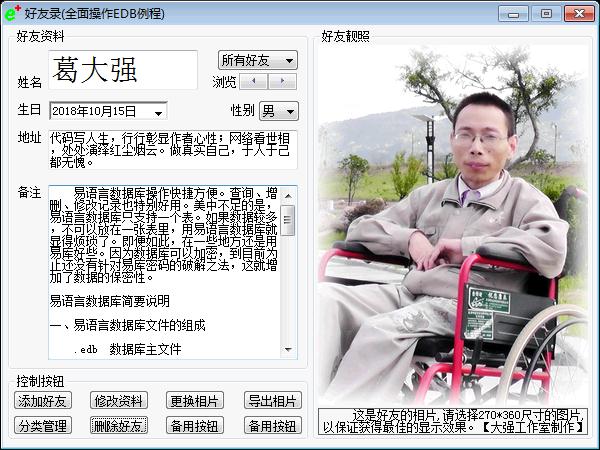Browse to the previous friend record
Image resolution: width=600 pixels, height=450 pixels.
pos(255,82)
